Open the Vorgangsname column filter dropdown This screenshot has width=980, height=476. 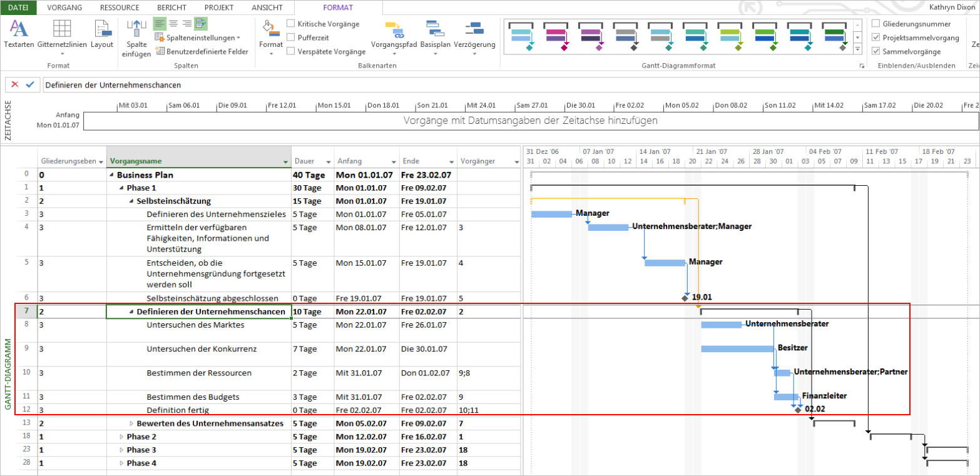pyautogui.click(x=285, y=161)
